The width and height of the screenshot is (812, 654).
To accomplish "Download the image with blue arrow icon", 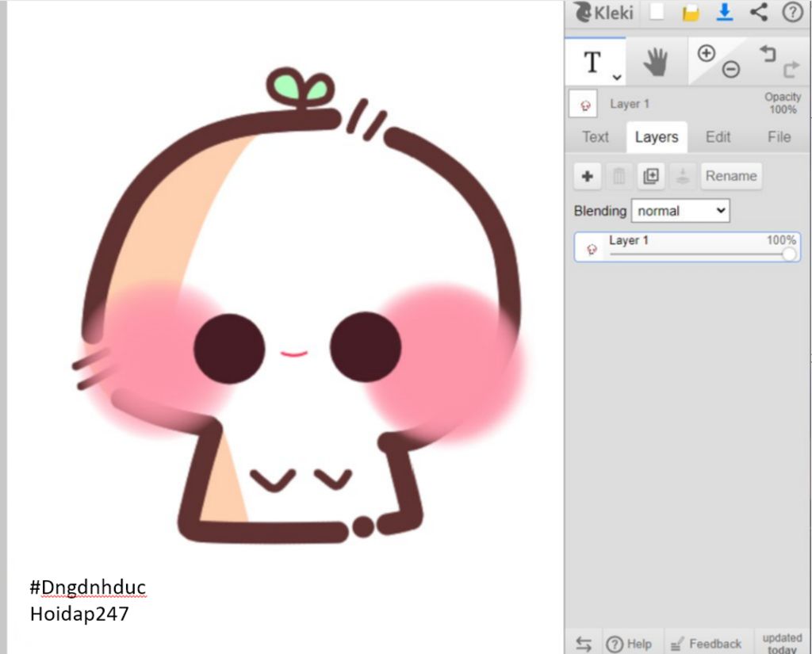I will (724, 12).
